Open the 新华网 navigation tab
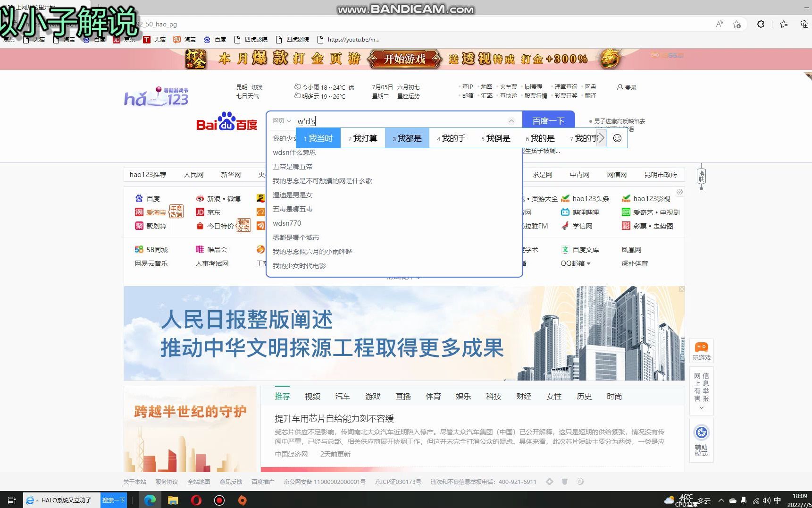The image size is (812, 508). (x=231, y=175)
